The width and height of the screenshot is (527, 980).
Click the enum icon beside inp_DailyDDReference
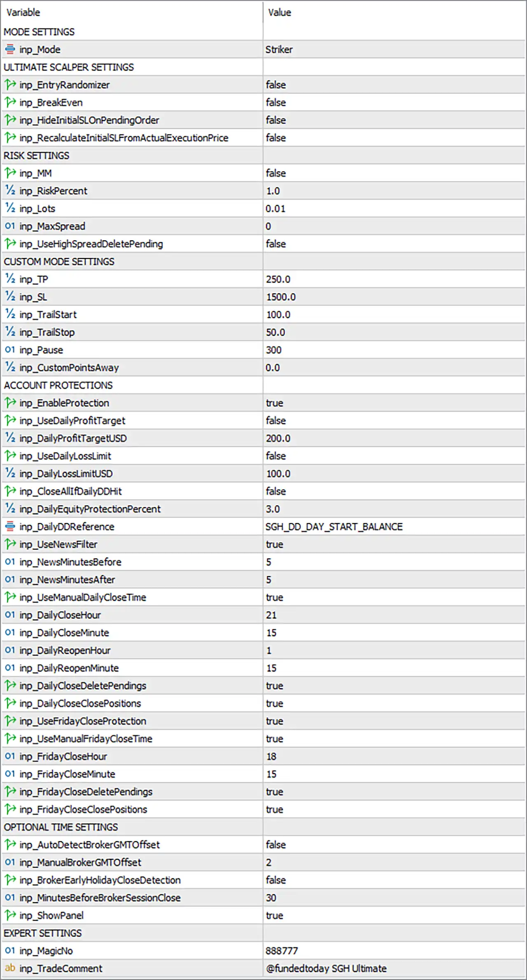10,526
